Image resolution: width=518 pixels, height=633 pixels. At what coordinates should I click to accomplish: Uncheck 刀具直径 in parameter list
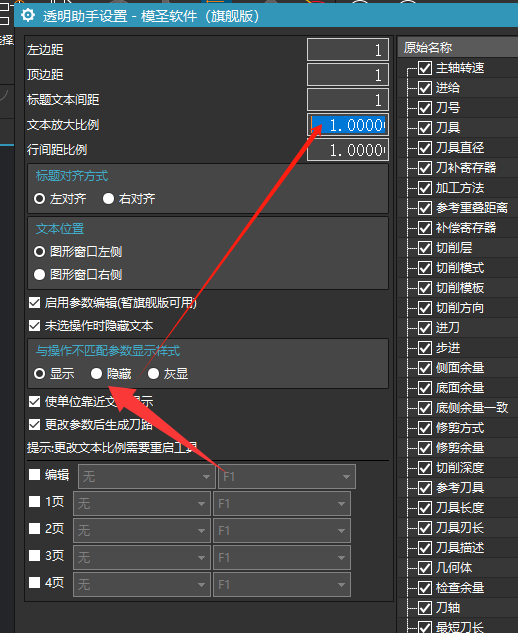tap(425, 148)
